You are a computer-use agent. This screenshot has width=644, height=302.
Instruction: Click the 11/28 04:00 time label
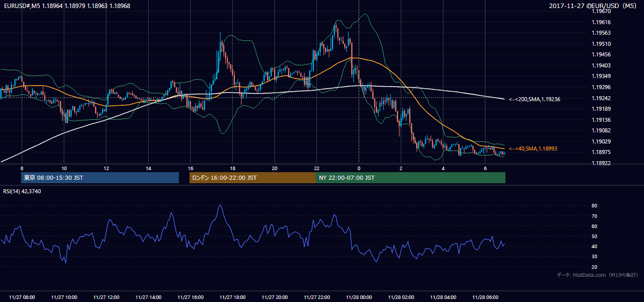[x=443, y=297]
